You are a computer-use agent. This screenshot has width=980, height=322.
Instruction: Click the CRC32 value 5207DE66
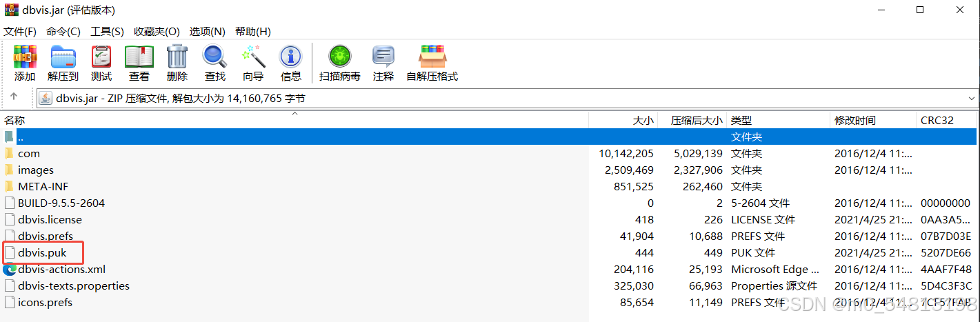tap(946, 252)
